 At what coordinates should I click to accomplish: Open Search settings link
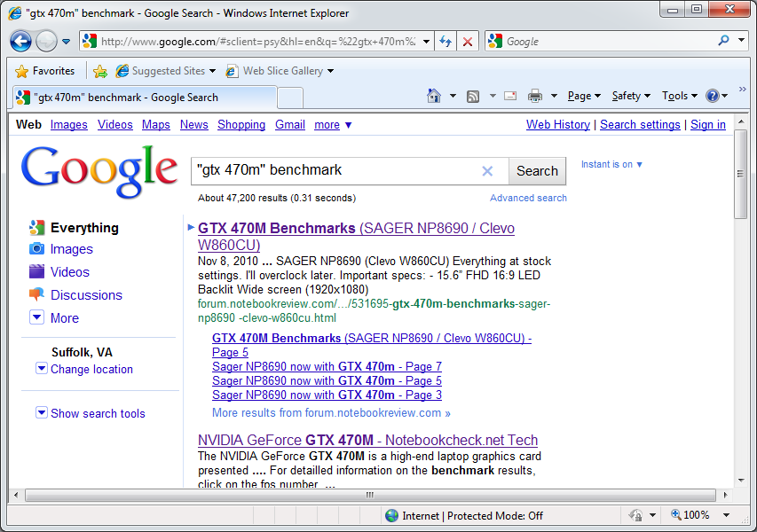(640, 124)
